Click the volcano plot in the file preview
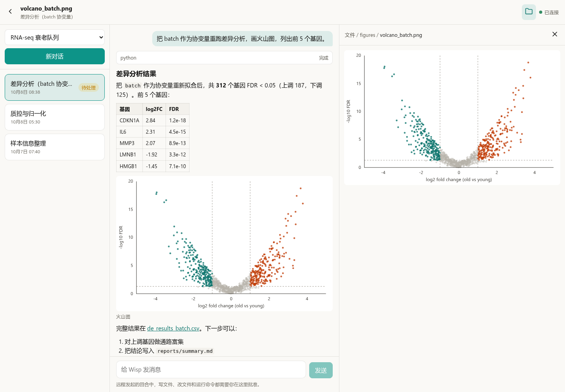Viewport: 565px width, 392px height. tap(452, 118)
